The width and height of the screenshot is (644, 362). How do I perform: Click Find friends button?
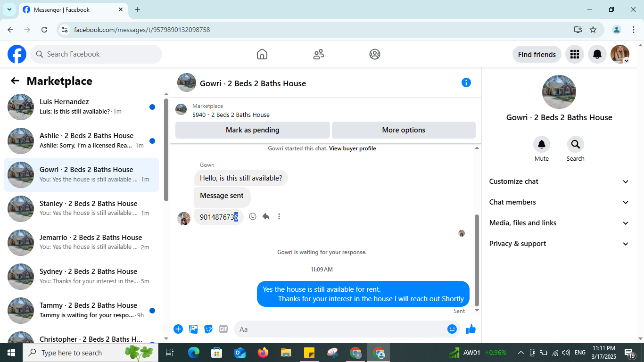(x=537, y=54)
